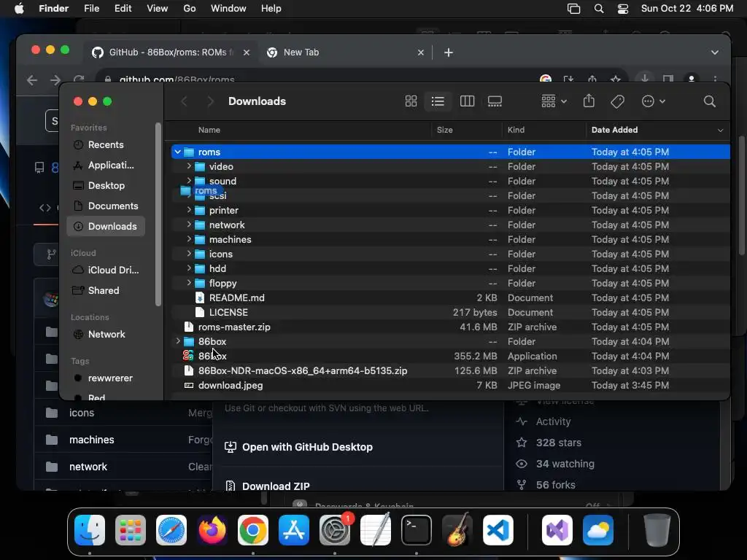Expand the sound folder
Image resolution: width=747 pixels, height=560 pixels.
pos(189,181)
